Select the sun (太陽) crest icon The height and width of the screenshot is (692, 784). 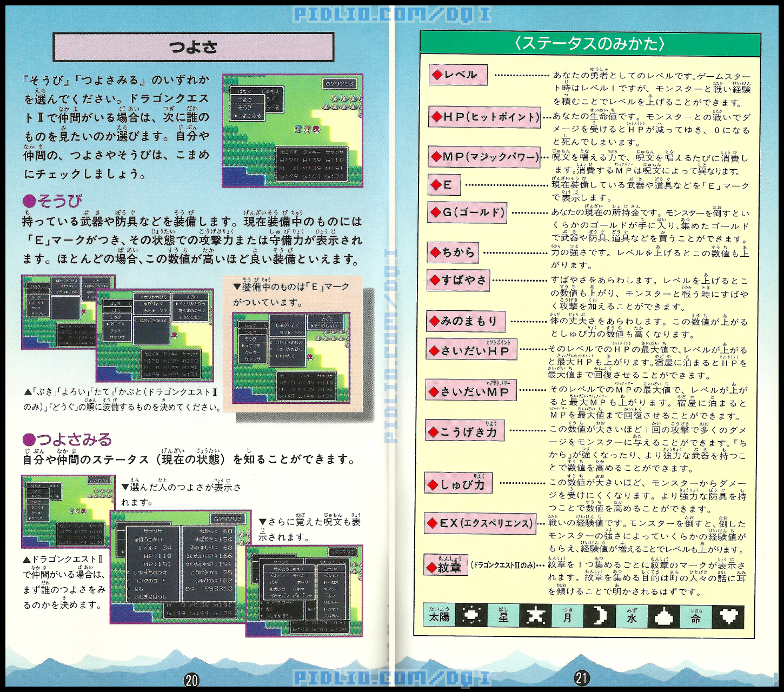point(471,616)
